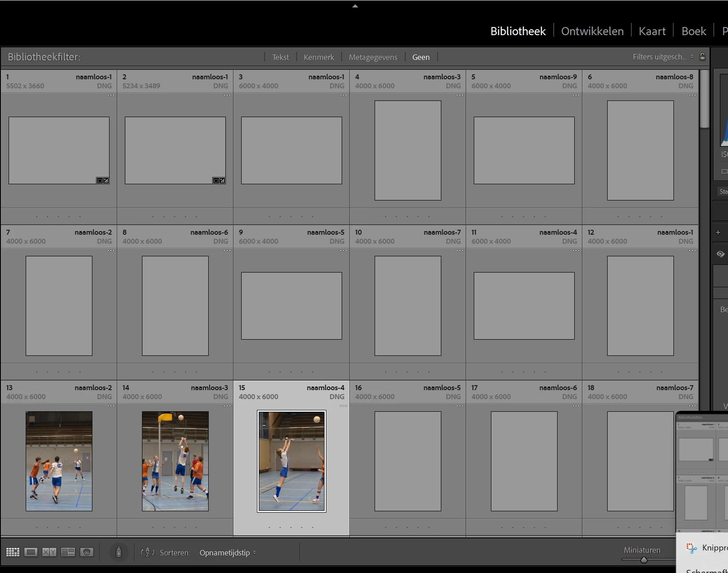The width and height of the screenshot is (728, 573).
Task: Lock the library filter with padlock icon
Action: pyautogui.click(x=702, y=57)
